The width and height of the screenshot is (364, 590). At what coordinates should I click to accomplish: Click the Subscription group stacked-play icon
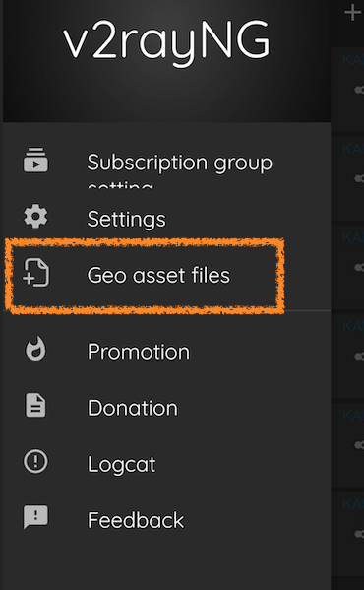pyautogui.click(x=35, y=160)
